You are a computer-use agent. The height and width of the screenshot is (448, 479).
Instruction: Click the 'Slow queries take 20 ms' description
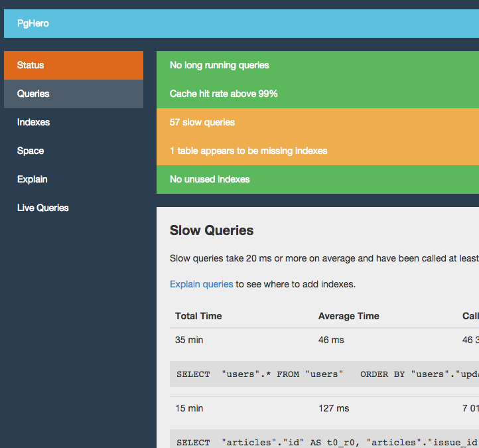tap(324, 259)
